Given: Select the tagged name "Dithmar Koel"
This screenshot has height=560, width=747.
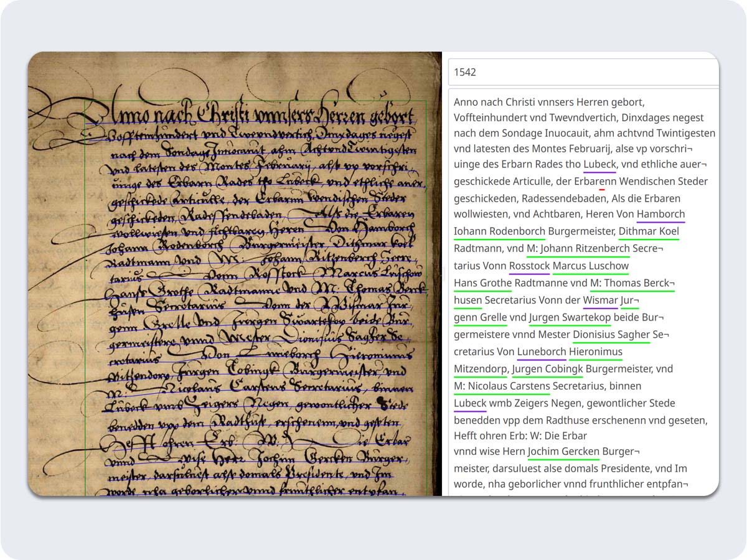Looking at the screenshot, I should pyautogui.click(x=648, y=231).
